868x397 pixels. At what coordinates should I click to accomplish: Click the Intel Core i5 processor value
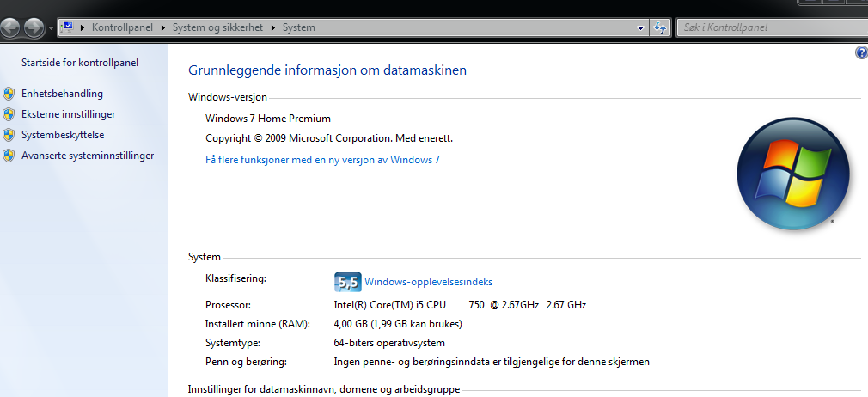460,304
